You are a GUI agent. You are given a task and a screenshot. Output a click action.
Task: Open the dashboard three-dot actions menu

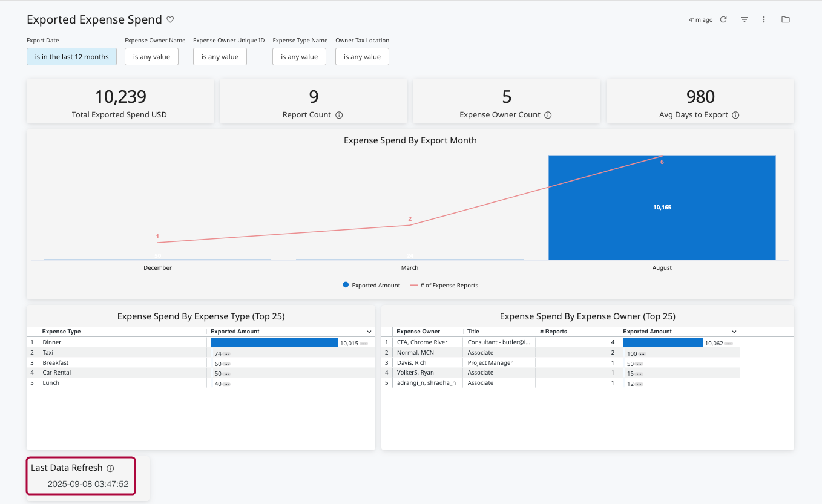tap(763, 19)
